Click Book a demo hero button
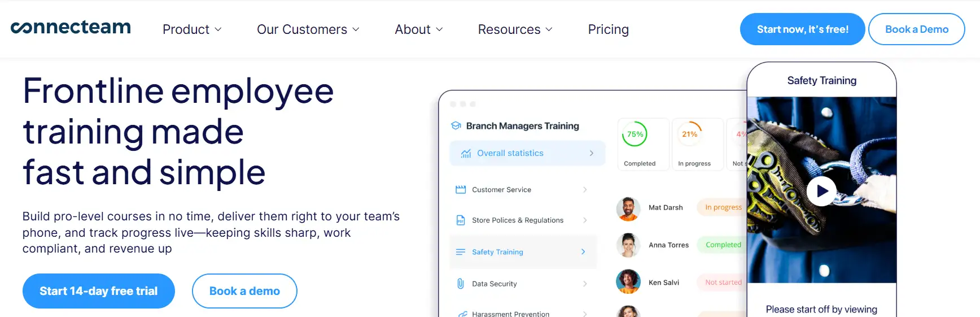This screenshot has height=317, width=980. click(244, 291)
